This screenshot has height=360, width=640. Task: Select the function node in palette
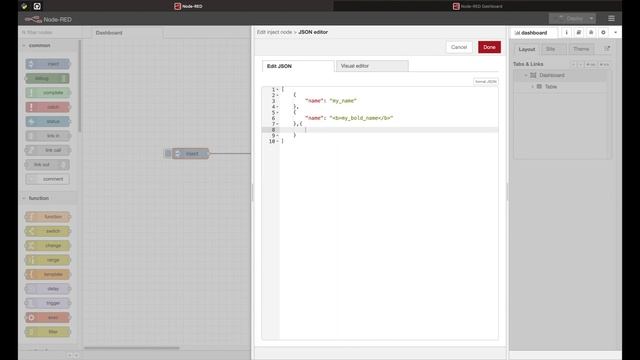[48, 217]
